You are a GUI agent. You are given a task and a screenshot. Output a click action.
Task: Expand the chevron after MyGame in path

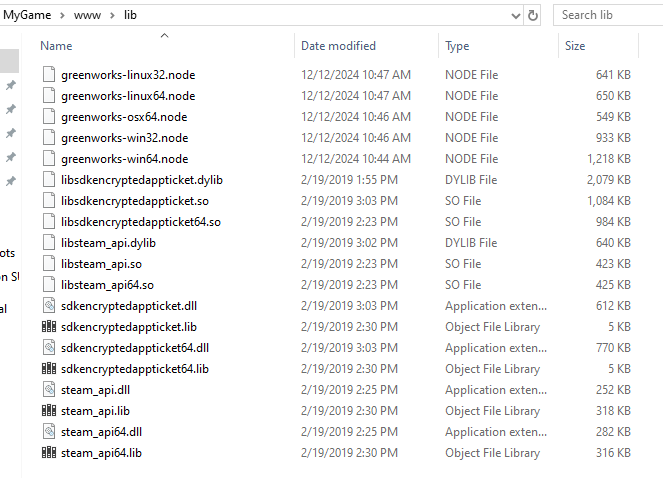(x=63, y=16)
